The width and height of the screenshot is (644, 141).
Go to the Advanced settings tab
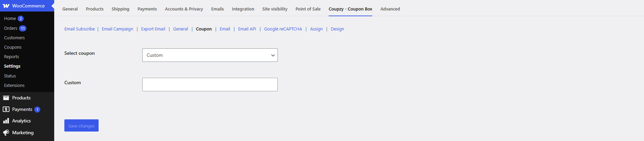[x=390, y=9]
